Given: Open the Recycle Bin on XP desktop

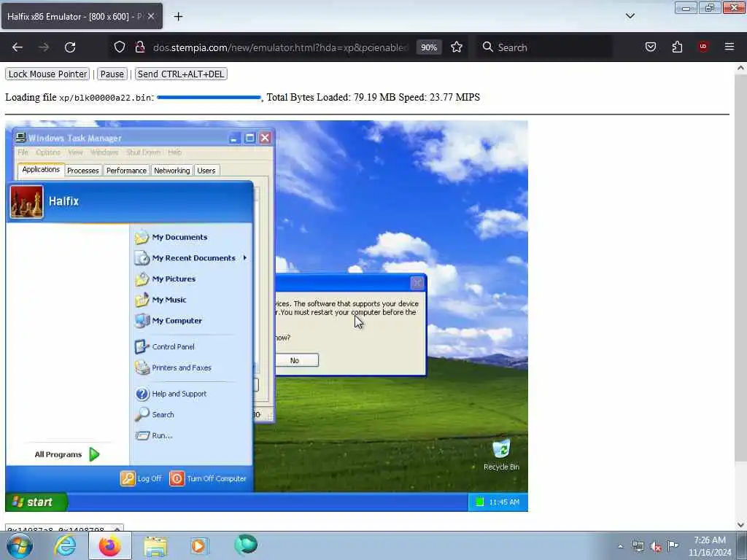Looking at the screenshot, I should tap(501, 455).
